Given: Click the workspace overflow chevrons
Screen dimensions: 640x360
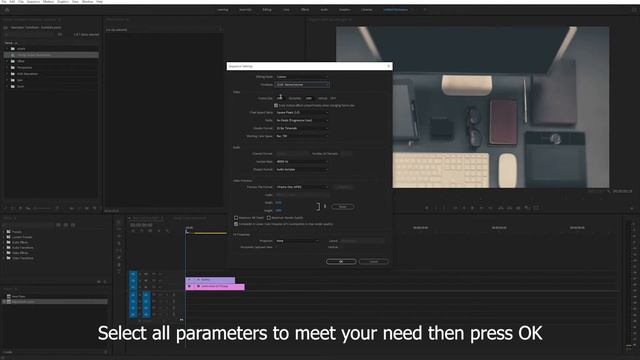Looking at the screenshot, I should (x=425, y=10).
